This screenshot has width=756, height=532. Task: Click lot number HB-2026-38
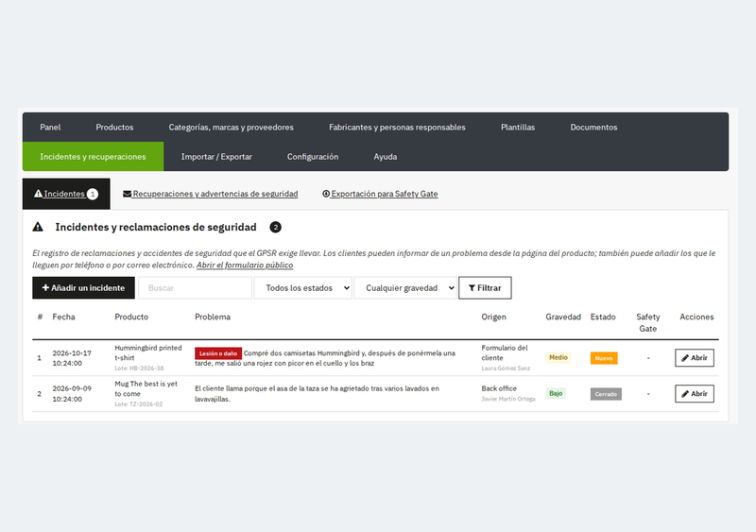point(139,368)
